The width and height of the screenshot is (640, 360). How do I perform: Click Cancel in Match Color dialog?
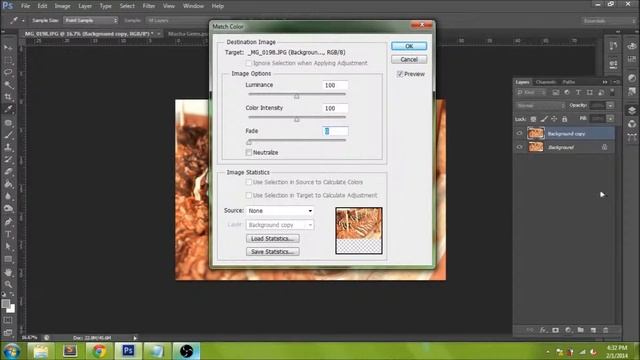coord(409,60)
